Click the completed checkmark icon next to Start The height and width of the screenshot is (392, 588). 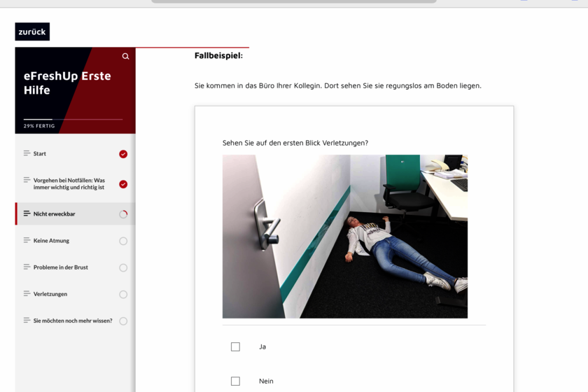pos(123,154)
